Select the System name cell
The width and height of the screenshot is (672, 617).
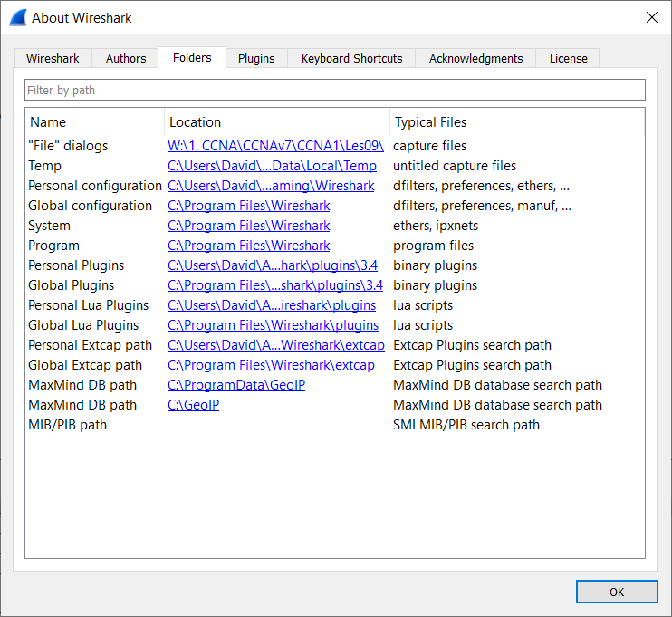(49, 226)
